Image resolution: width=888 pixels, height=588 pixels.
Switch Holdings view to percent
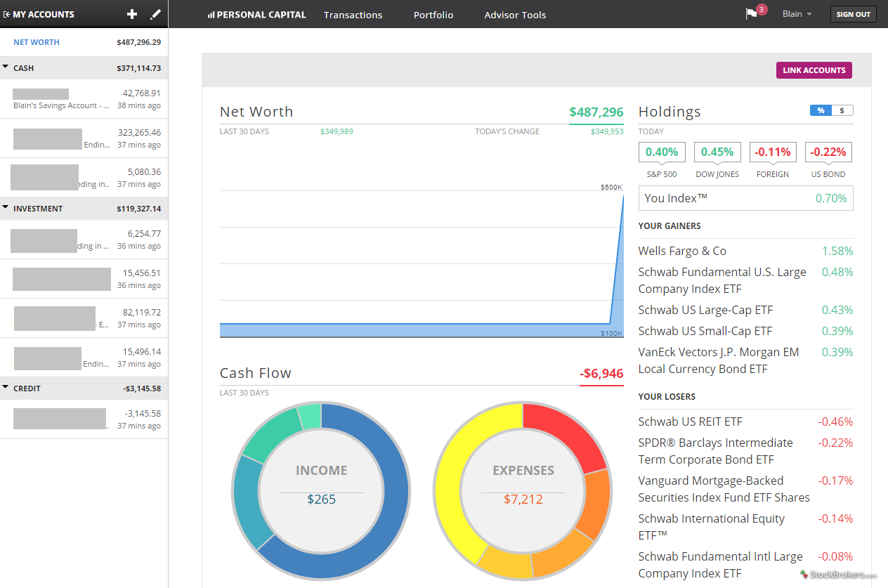[821, 110]
